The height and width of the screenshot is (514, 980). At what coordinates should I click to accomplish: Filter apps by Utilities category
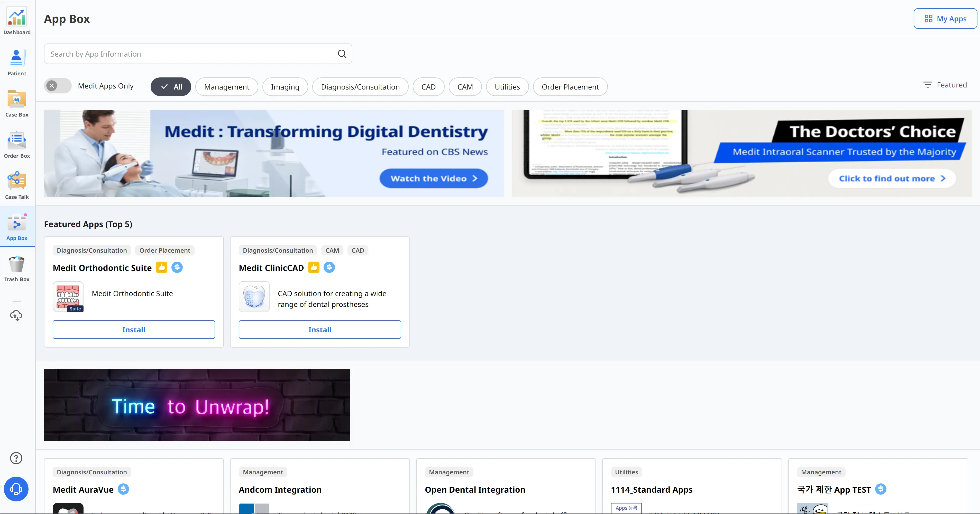click(507, 87)
